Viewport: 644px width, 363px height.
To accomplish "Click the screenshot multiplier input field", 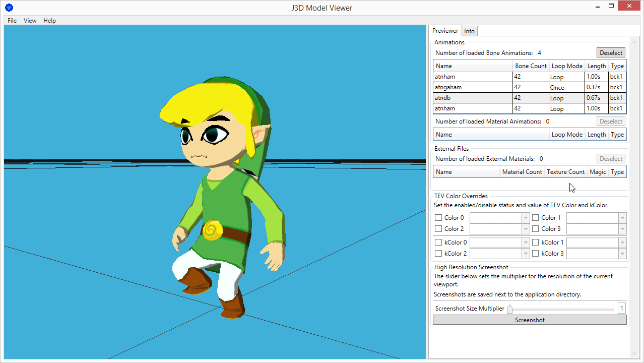I will [x=621, y=308].
